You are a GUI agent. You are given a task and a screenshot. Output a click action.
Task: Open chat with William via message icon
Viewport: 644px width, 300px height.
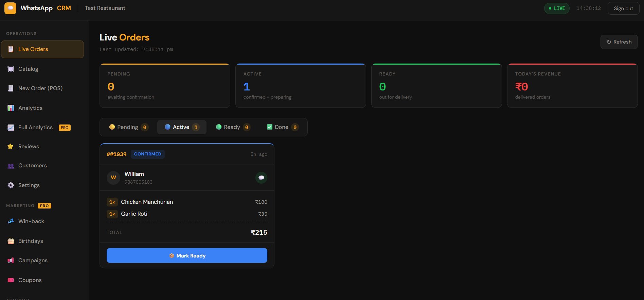tap(261, 178)
